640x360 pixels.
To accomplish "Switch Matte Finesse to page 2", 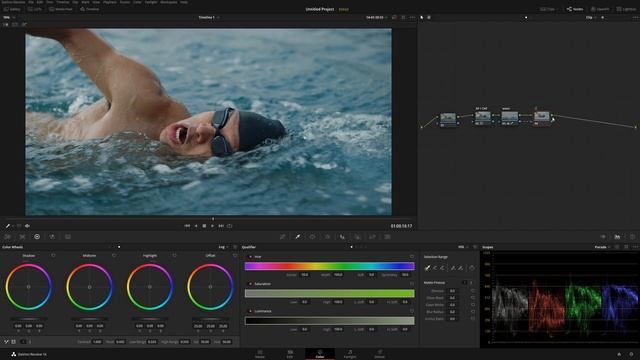I will [x=471, y=282].
